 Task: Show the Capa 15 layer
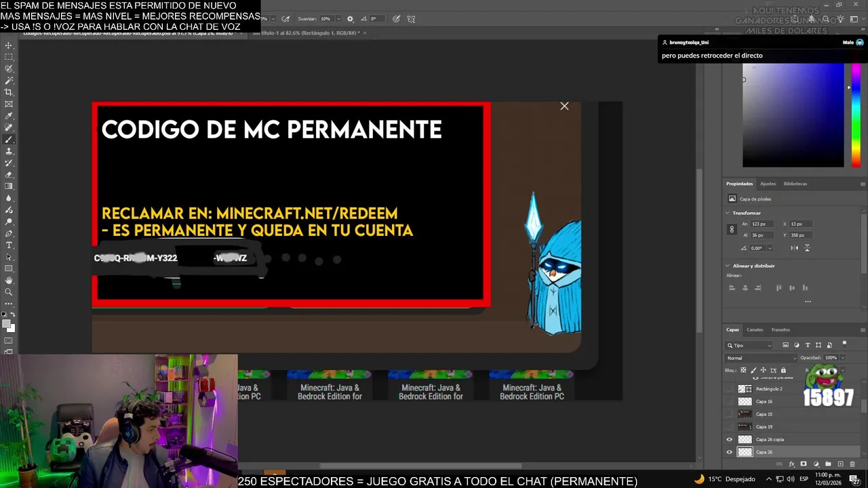pyautogui.click(x=729, y=414)
